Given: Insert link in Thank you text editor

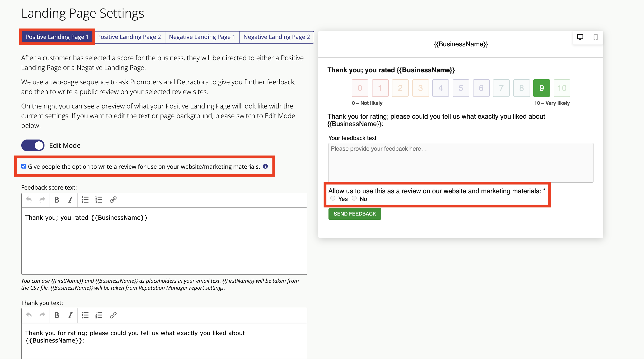Looking at the screenshot, I should tap(113, 315).
